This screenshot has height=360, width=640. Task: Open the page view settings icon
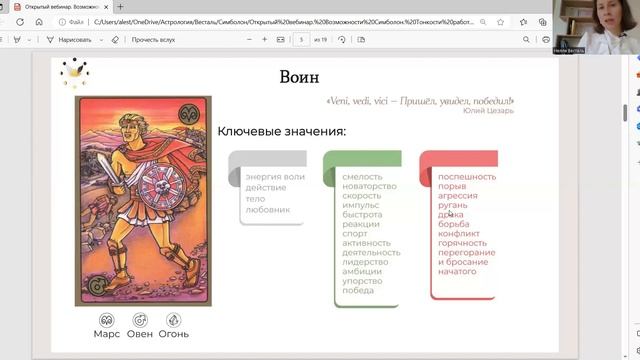coord(361,40)
